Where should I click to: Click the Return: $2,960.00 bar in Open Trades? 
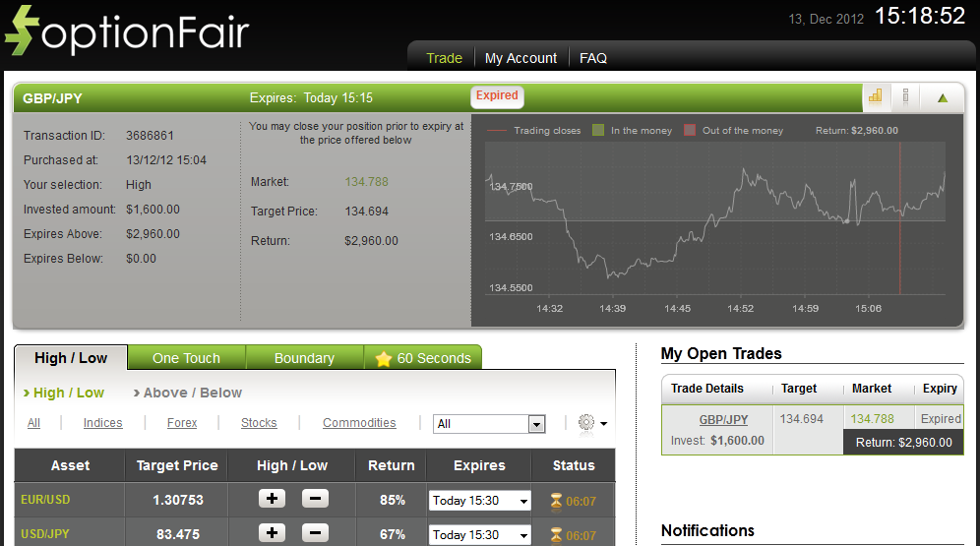point(903,443)
